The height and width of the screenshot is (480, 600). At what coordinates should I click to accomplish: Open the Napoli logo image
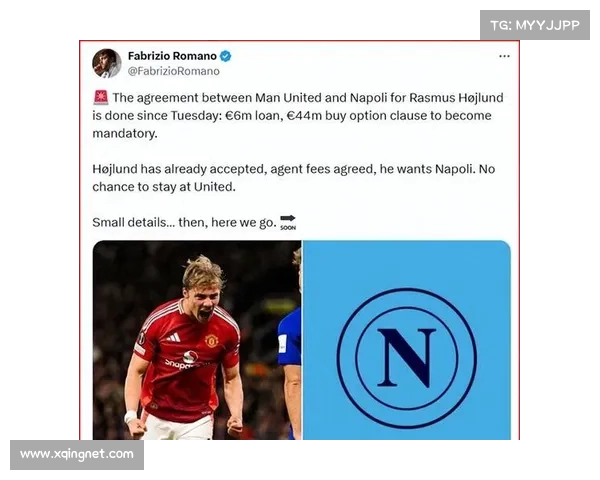coord(407,340)
